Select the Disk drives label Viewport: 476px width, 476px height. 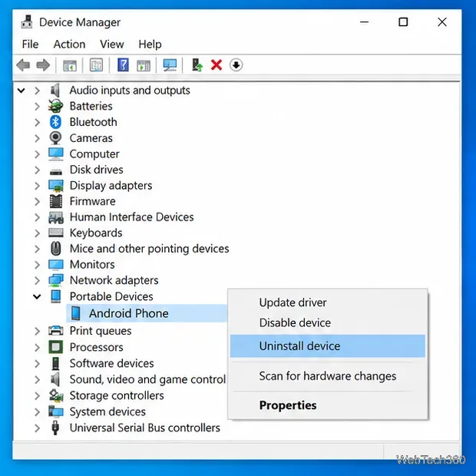coord(97,170)
